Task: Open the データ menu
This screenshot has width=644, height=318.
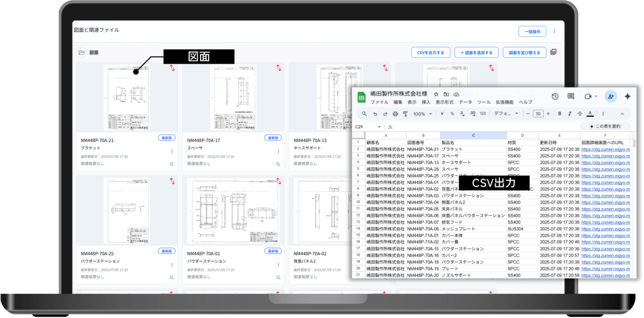Action: [x=465, y=102]
